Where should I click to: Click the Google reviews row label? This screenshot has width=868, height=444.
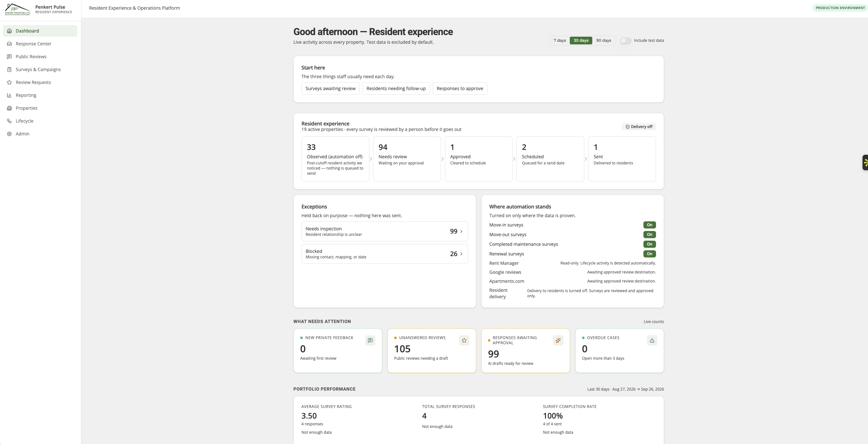tap(505, 272)
